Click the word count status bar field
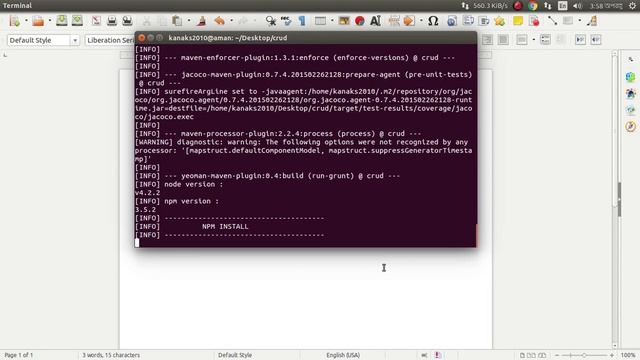The image size is (640, 360). [x=111, y=355]
